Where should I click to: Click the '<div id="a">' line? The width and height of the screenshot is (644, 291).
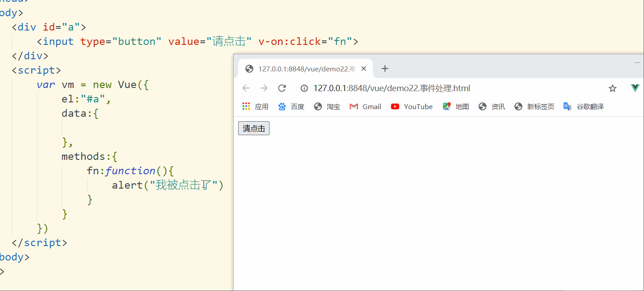pos(49,27)
